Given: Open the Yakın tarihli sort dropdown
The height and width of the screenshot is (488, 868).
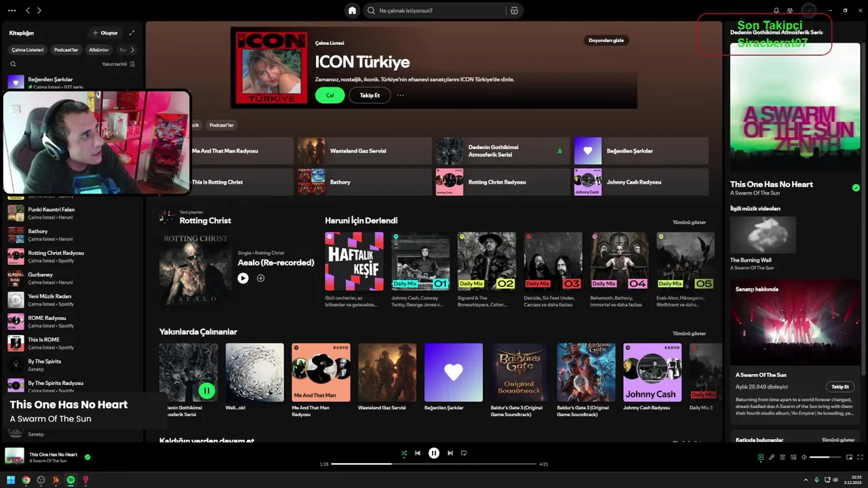Looking at the screenshot, I should click(118, 64).
